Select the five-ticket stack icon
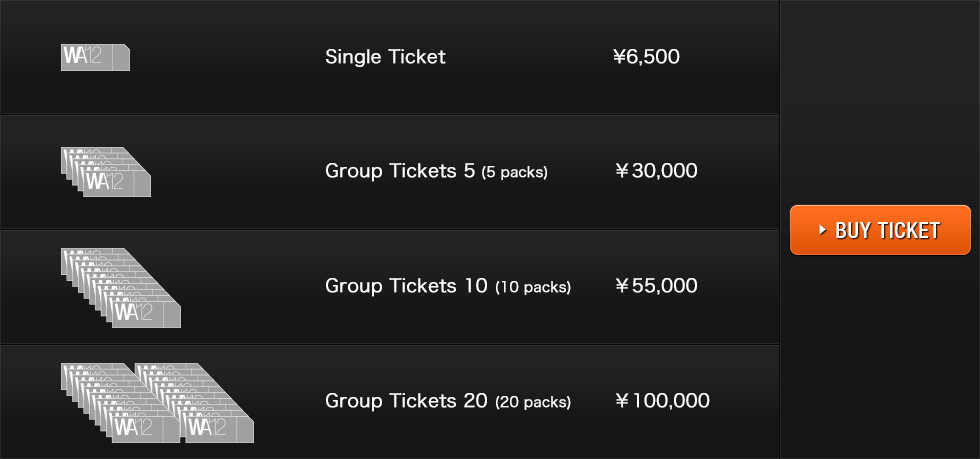 click(x=106, y=172)
